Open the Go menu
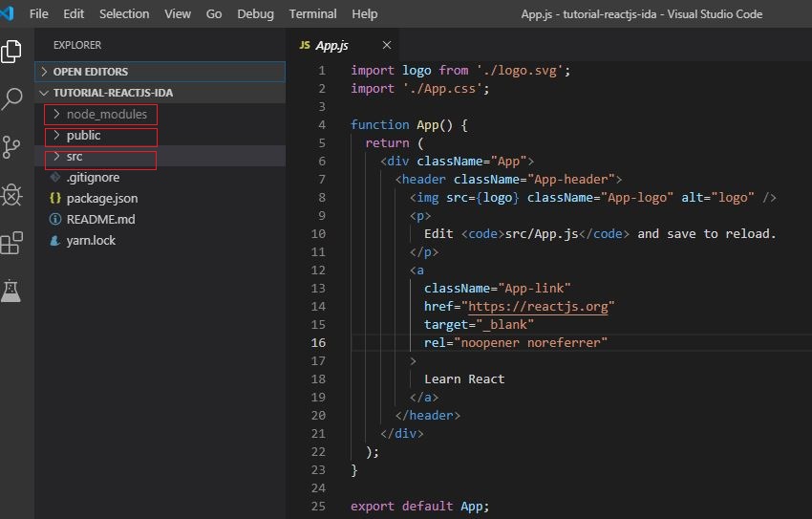Screen dimensions: 812x519 tap(214, 14)
